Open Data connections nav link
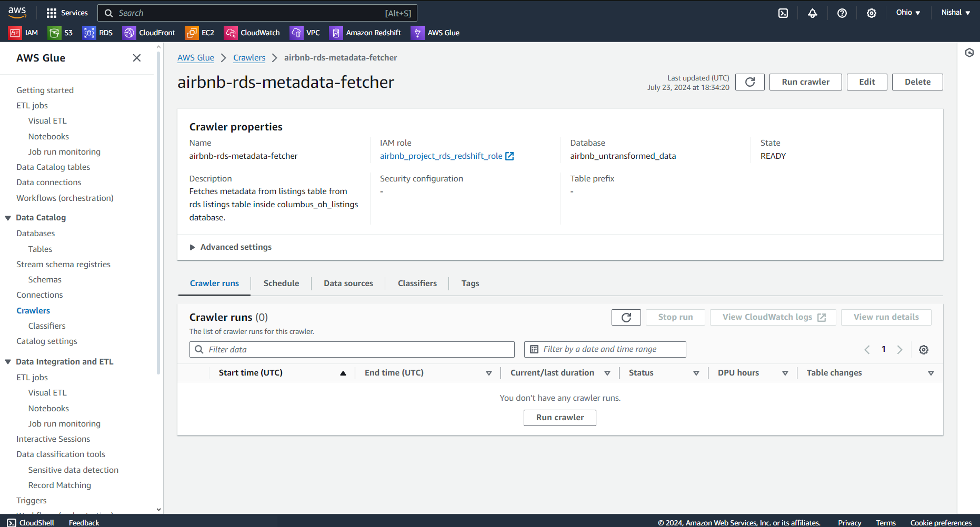The height and width of the screenshot is (527, 980). tap(49, 183)
